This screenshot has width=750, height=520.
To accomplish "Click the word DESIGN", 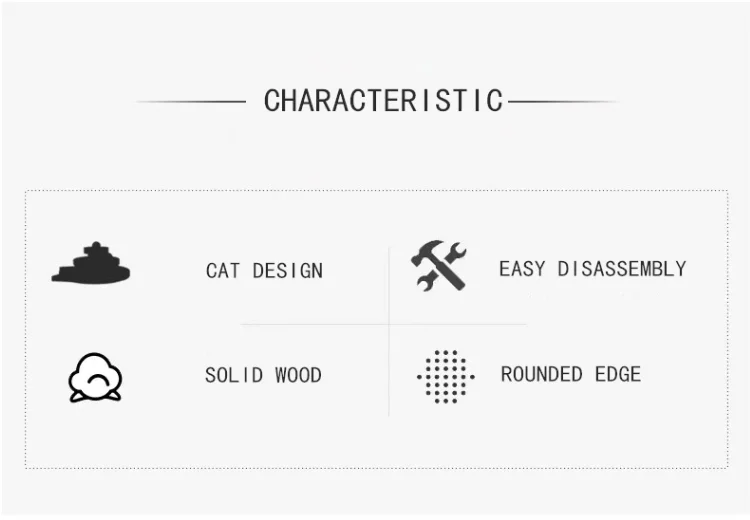I will click(287, 270).
